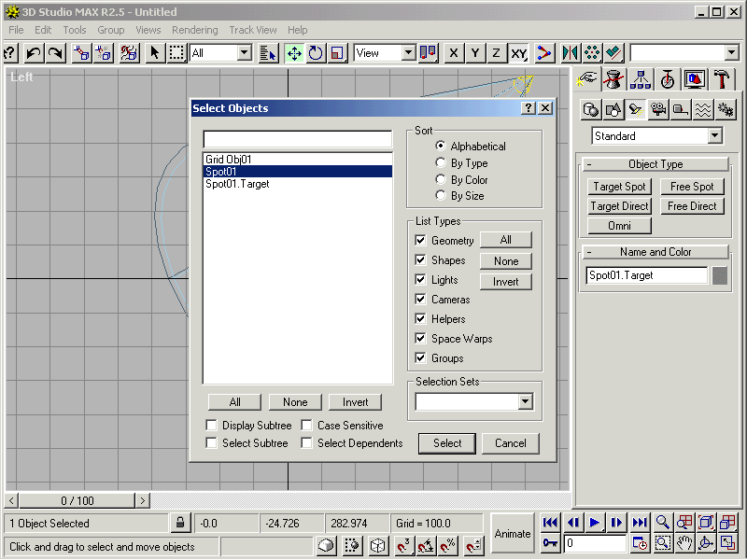The image size is (747, 560).
Task: Click the 0 / 100 time slider
Action: point(78,500)
